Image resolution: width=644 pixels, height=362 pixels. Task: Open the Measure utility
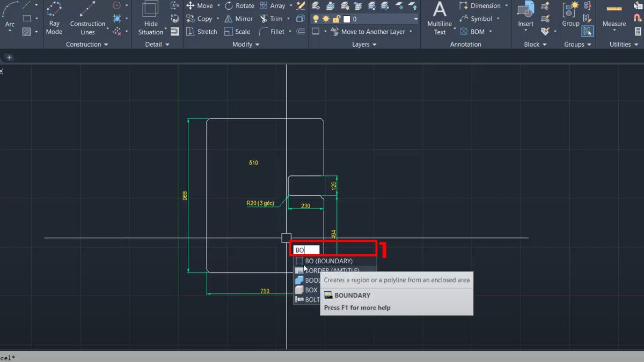pyautogui.click(x=614, y=15)
